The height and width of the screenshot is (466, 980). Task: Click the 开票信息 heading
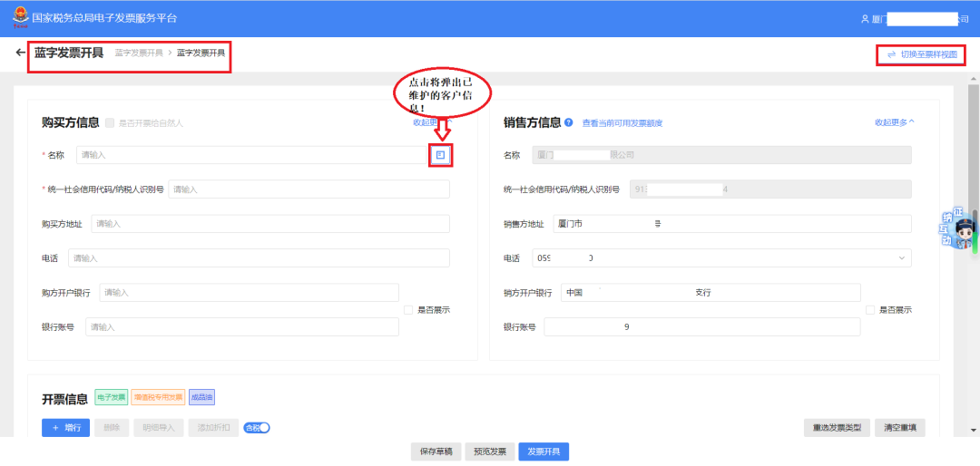tap(65, 398)
